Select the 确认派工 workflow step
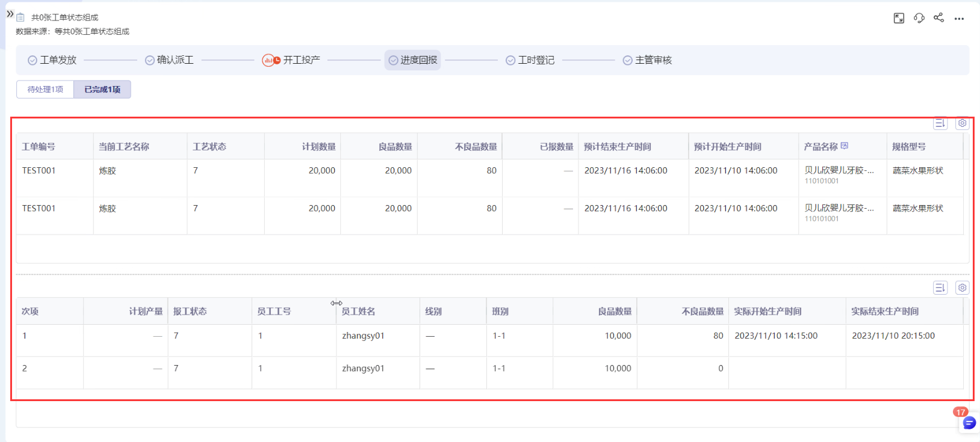Viewport: 980px width, 442px height. click(170, 60)
